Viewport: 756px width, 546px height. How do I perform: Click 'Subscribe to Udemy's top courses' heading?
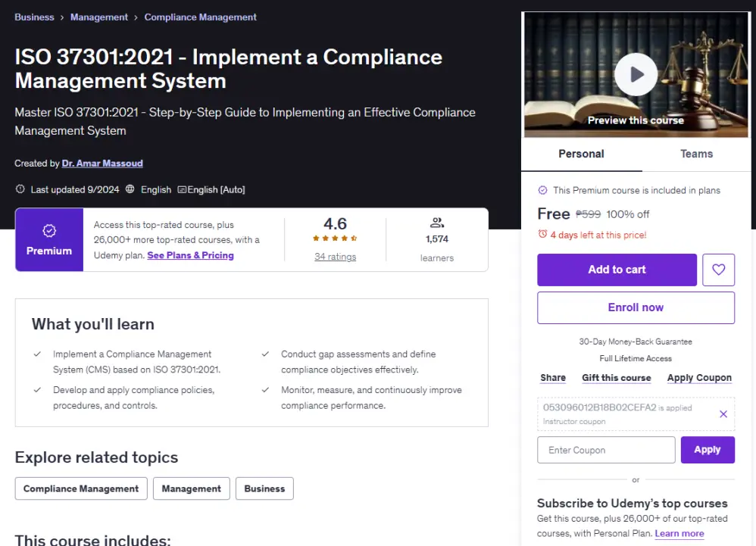[632, 504]
